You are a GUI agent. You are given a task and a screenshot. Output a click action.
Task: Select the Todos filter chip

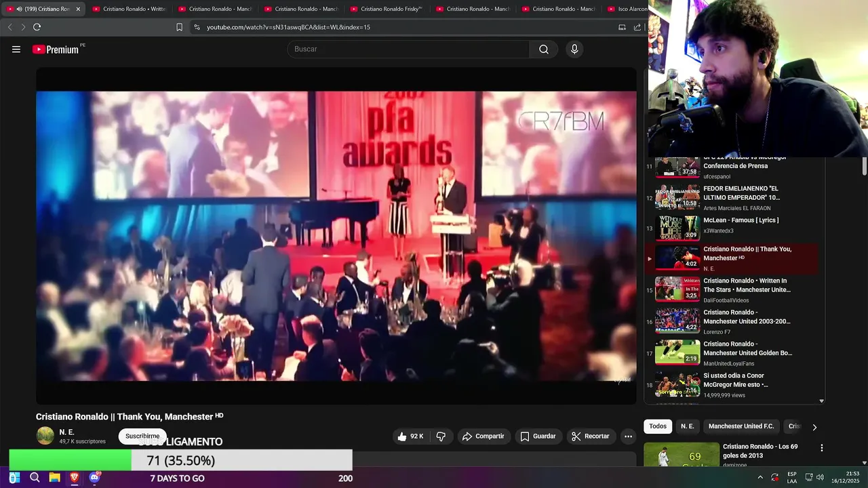click(x=658, y=426)
